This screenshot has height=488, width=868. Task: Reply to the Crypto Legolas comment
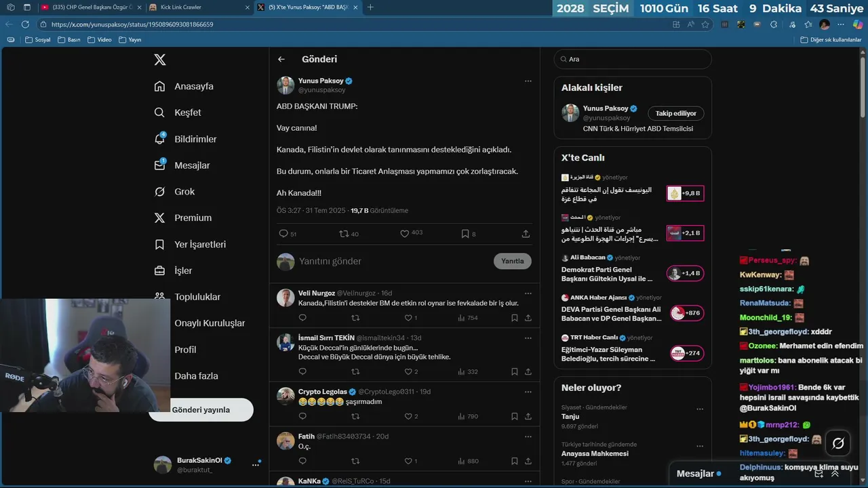tap(302, 416)
